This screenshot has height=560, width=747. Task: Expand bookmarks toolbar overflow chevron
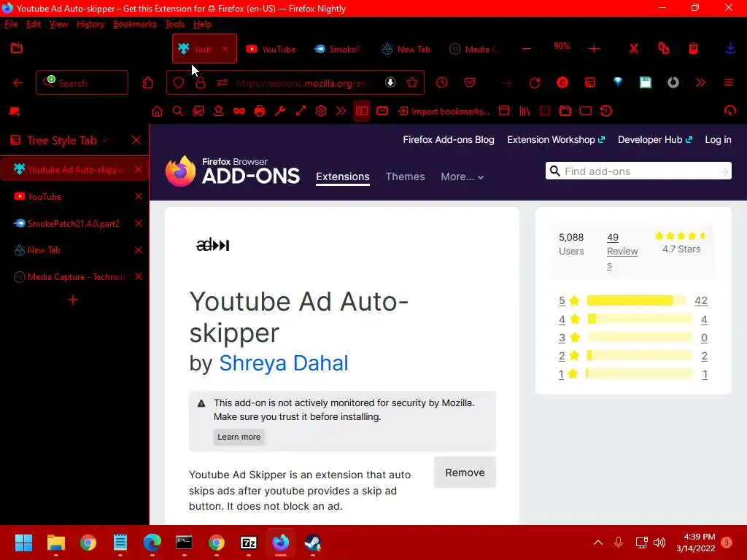(341, 111)
